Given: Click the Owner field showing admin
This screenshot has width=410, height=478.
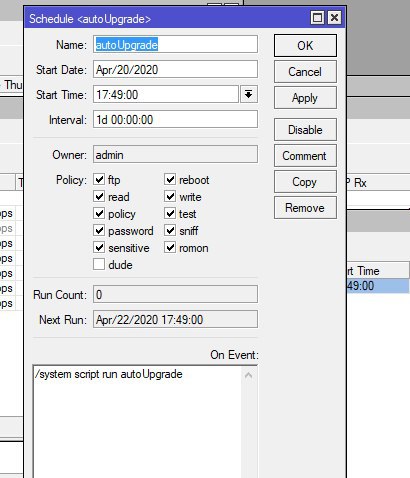Looking at the screenshot, I should (x=175, y=154).
